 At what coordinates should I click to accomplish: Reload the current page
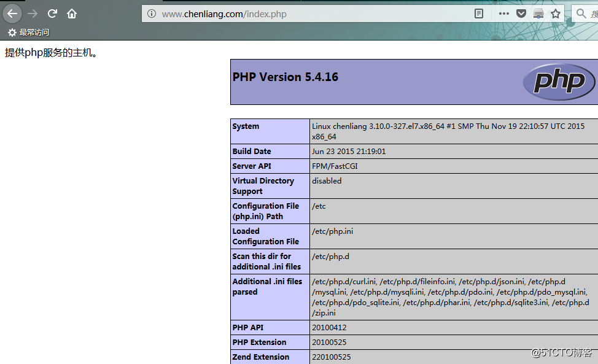click(52, 14)
